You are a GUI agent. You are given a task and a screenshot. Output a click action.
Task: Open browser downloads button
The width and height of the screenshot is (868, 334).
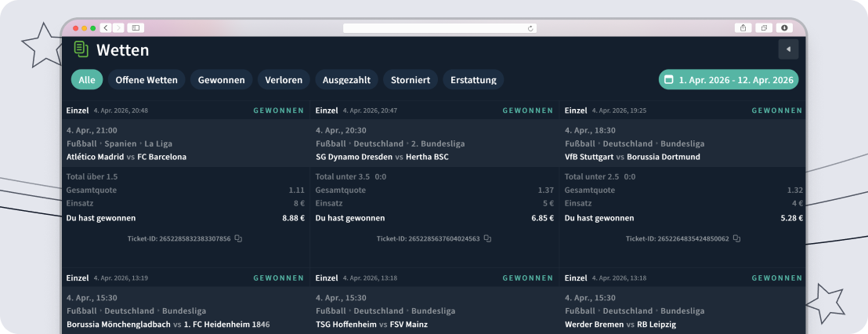tap(784, 27)
